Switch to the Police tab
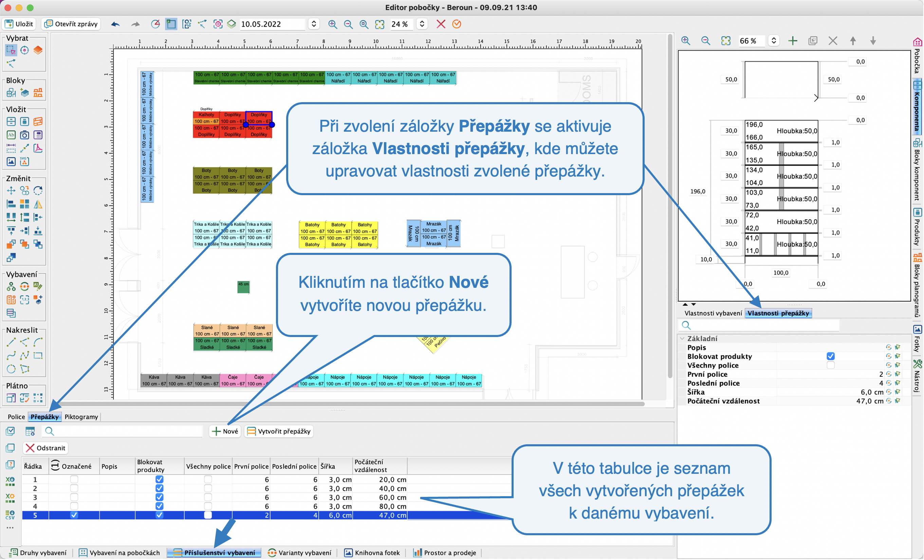The image size is (924, 560). click(16, 417)
